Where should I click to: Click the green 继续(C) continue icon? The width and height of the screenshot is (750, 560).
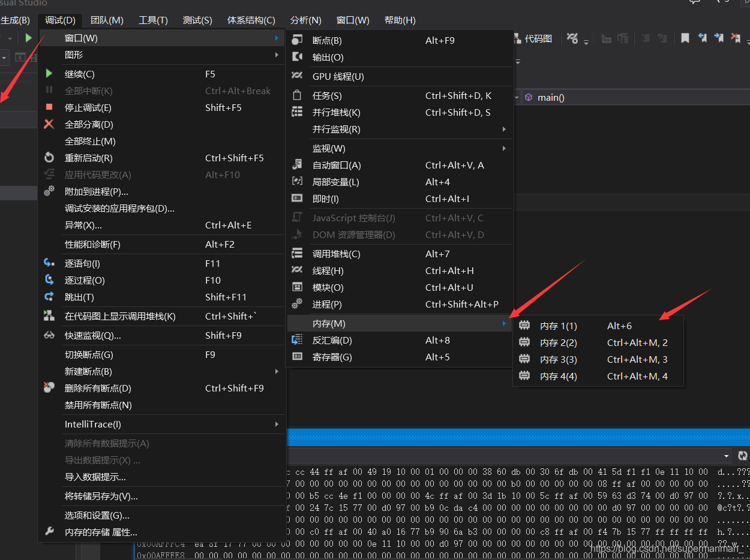pos(49,74)
